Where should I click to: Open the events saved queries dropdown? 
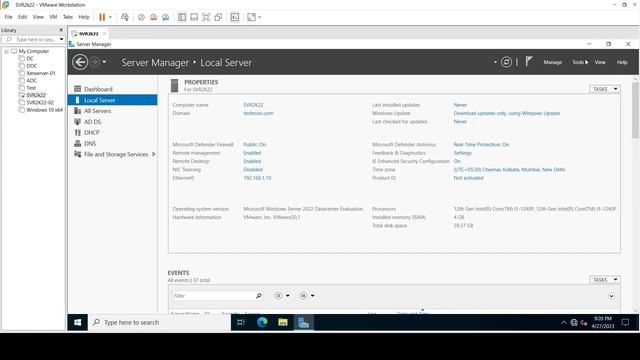tap(307, 296)
